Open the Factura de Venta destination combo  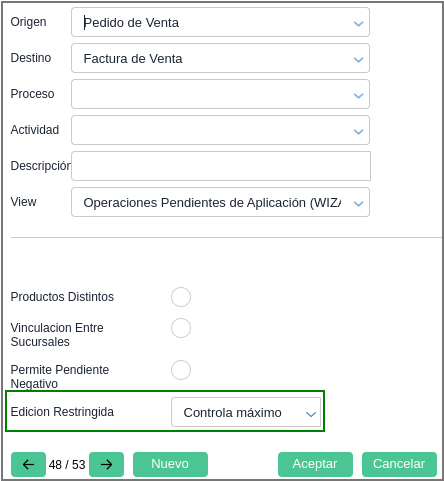point(220,58)
